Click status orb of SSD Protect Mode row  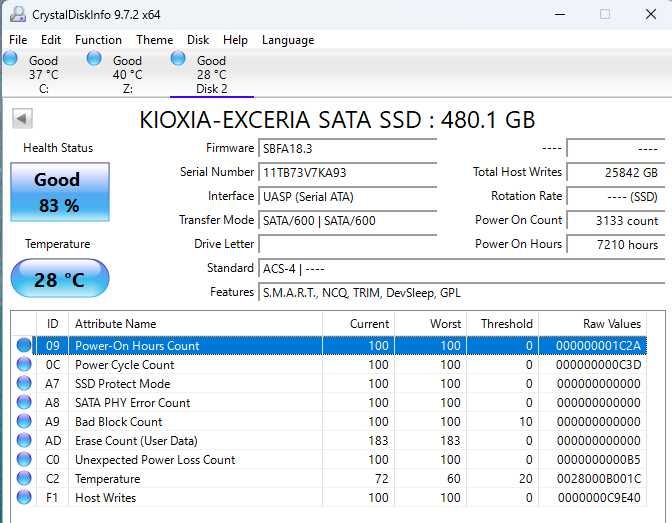24,383
